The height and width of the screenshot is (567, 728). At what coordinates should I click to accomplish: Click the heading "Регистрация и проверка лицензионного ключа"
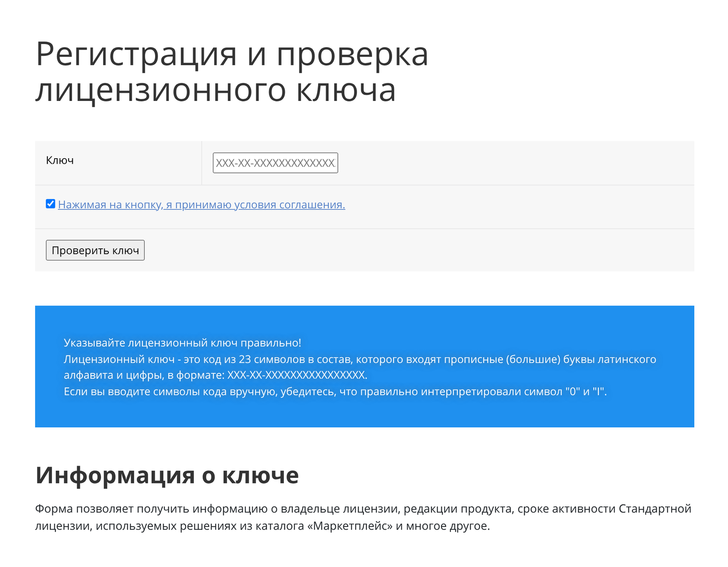click(x=232, y=72)
